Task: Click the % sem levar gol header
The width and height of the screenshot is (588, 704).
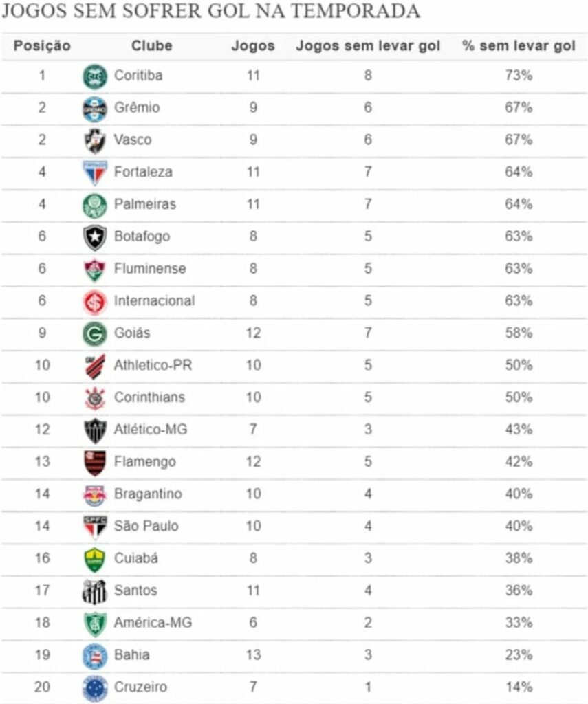Action: (x=519, y=45)
